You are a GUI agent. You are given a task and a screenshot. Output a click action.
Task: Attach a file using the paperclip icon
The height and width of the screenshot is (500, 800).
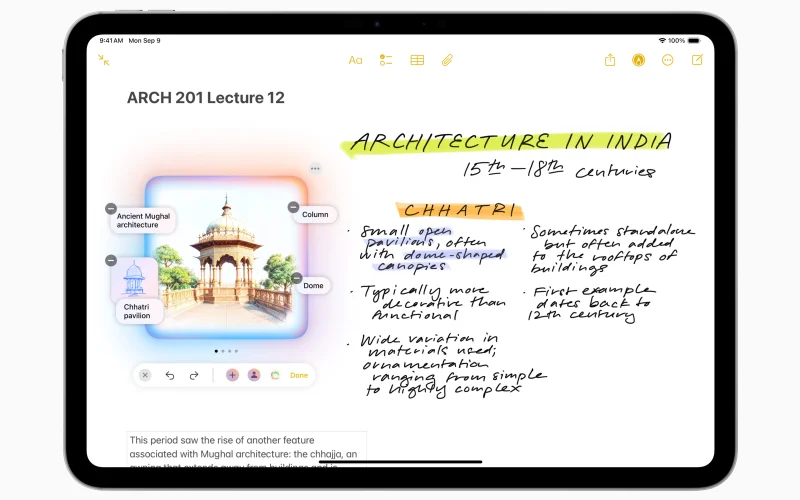[447, 60]
